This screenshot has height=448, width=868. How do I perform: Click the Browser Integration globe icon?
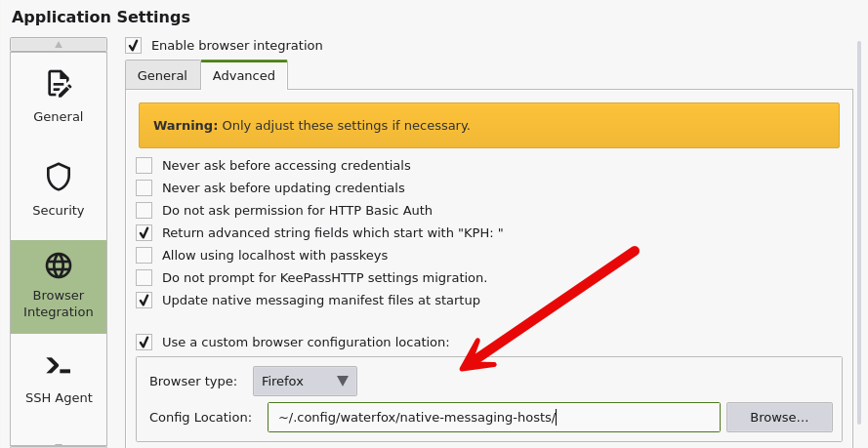[59, 265]
